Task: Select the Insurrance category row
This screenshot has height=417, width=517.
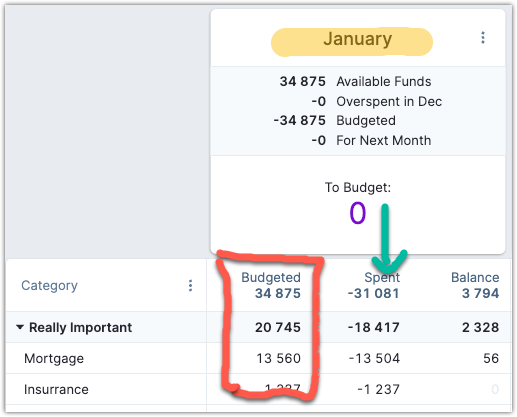Action: point(258,389)
